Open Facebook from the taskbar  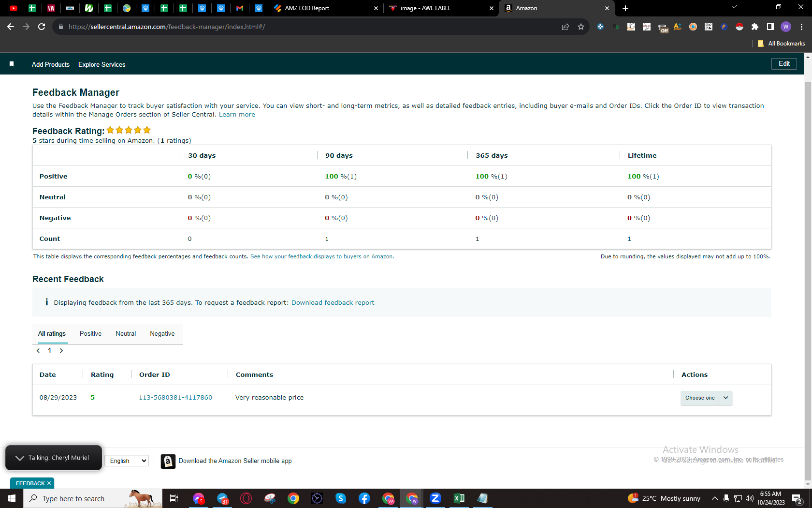(364, 498)
